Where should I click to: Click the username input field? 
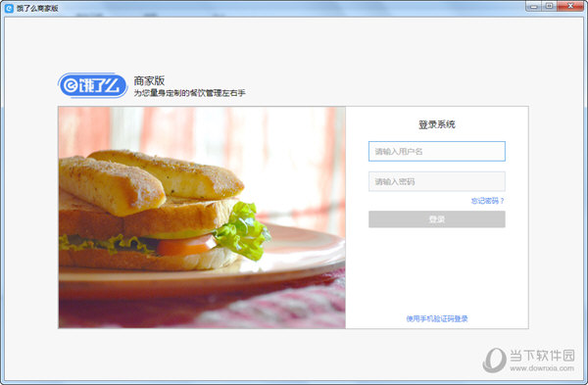point(437,152)
